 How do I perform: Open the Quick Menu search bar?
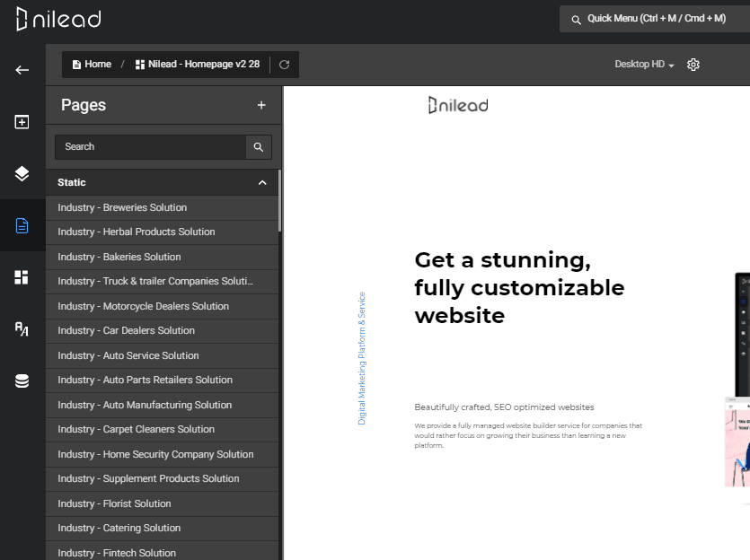click(655, 19)
